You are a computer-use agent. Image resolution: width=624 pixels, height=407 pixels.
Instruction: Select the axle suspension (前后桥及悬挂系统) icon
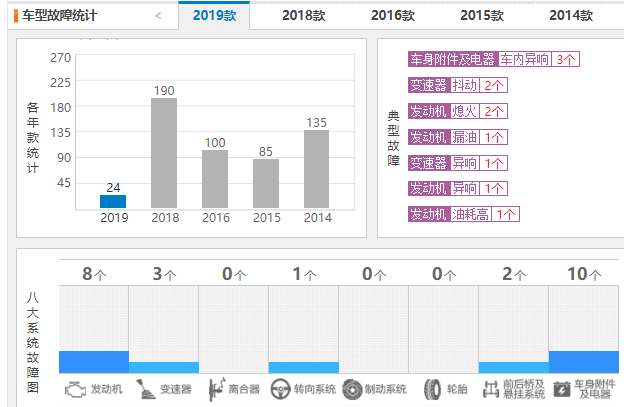click(x=491, y=389)
